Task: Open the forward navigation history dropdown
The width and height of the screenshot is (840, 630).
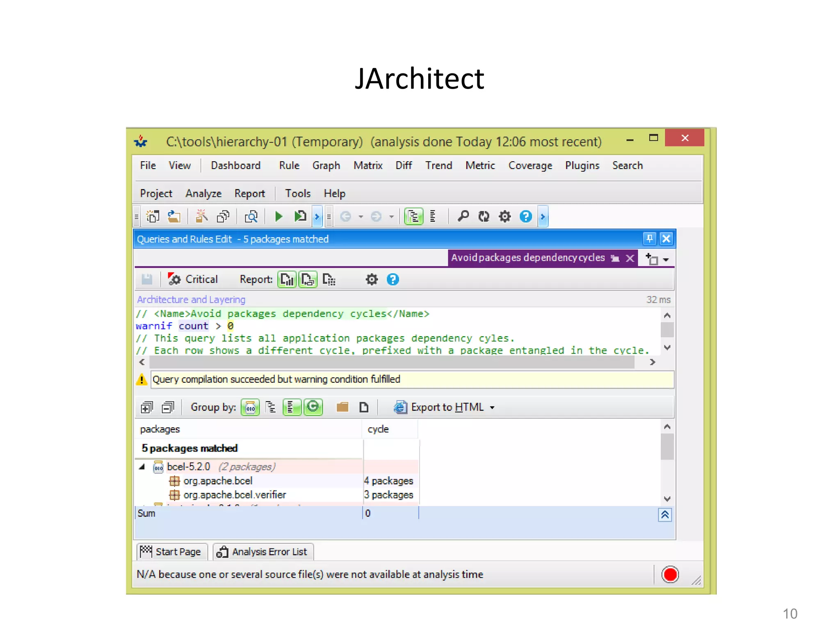Action: (392, 217)
